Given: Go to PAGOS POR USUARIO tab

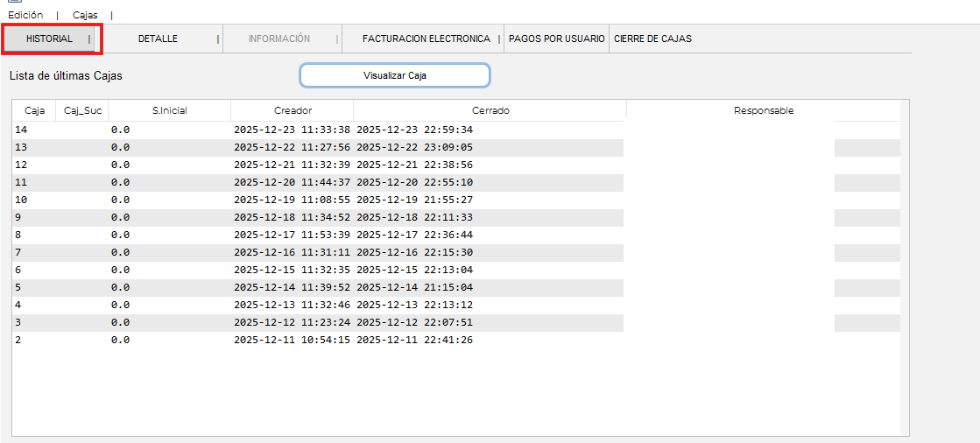Looking at the screenshot, I should coord(556,39).
